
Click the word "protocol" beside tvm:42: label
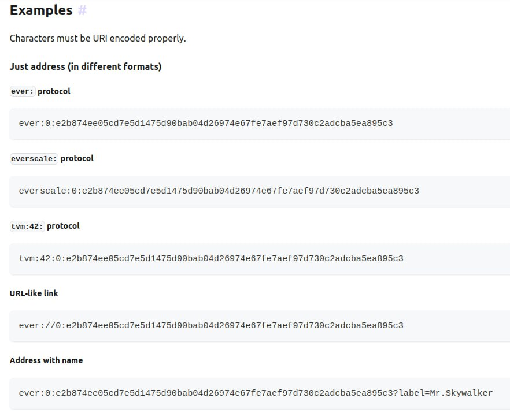pyautogui.click(x=63, y=226)
